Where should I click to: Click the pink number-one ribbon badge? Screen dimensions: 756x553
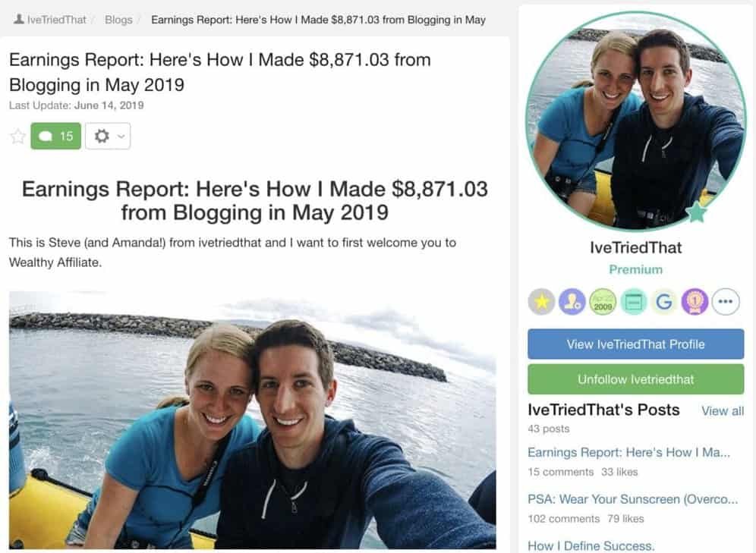point(695,302)
